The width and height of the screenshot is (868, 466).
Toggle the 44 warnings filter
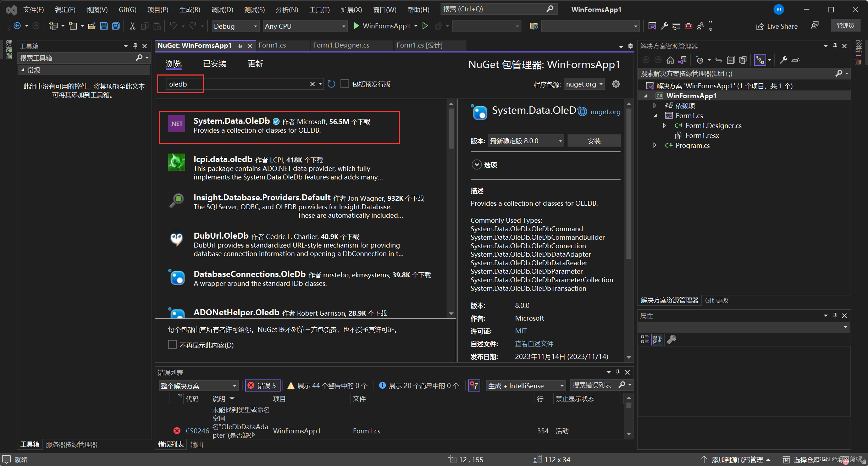tap(327, 385)
